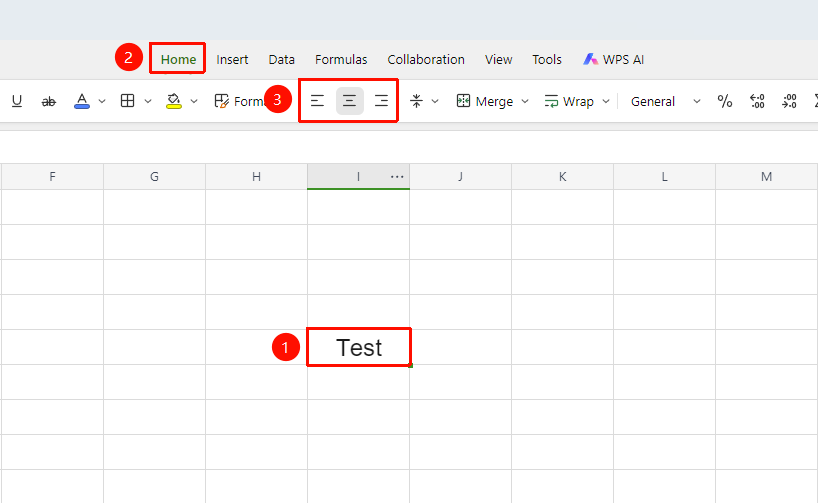This screenshot has height=503, width=818.
Task: Toggle center horizontal alignment
Action: (350, 101)
